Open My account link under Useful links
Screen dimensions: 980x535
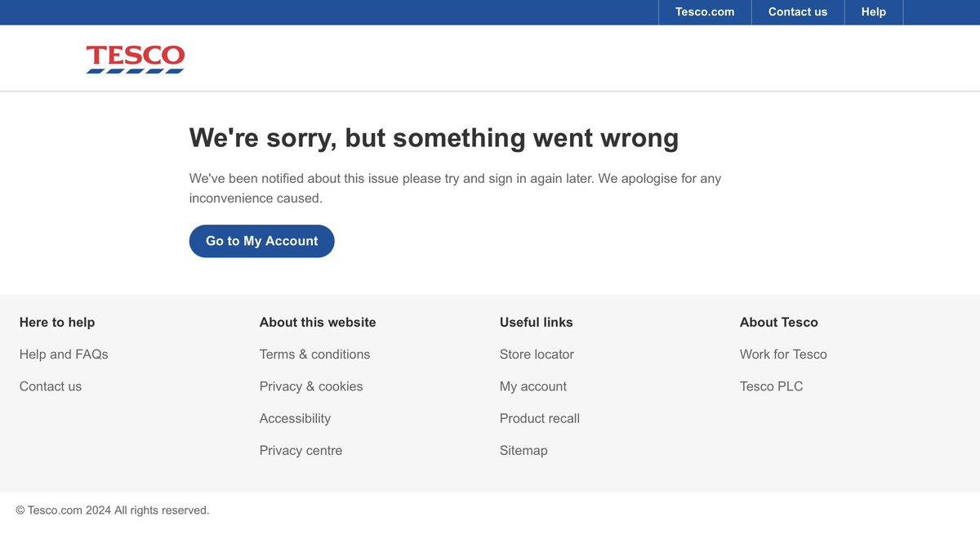click(x=533, y=386)
